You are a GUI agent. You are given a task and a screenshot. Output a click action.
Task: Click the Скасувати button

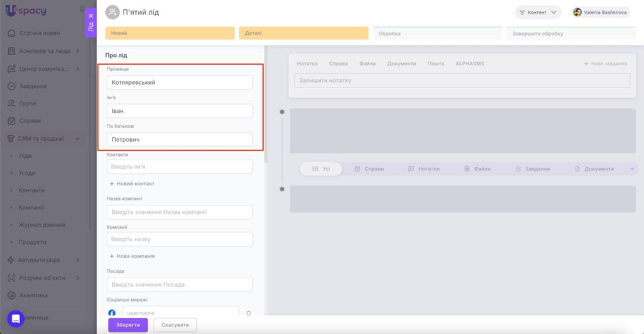pyautogui.click(x=175, y=325)
